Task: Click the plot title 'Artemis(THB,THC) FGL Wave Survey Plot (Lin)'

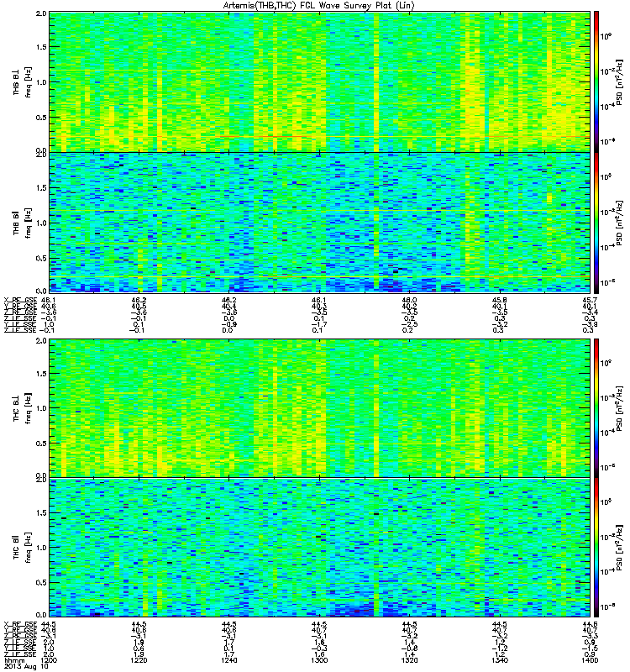Action: [x=319, y=6]
